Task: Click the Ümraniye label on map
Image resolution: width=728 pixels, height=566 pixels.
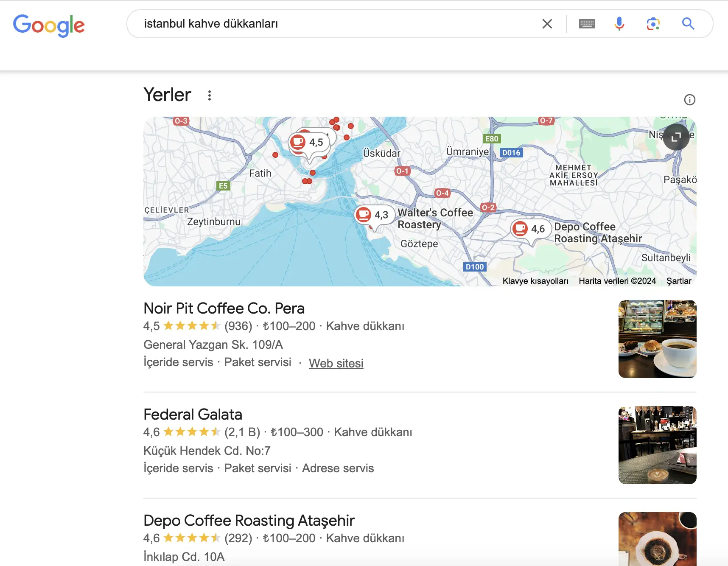Action: coord(468,151)
